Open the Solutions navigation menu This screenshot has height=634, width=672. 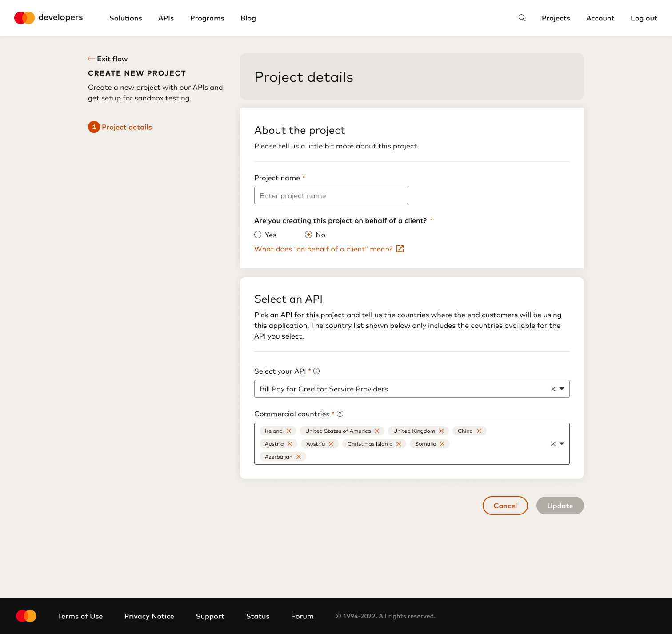[126, 18]
